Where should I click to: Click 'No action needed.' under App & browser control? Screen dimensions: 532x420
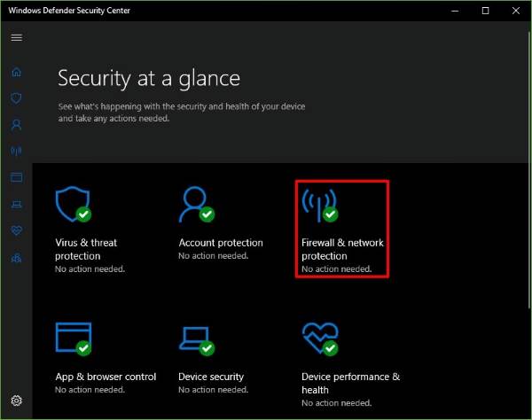90,390
